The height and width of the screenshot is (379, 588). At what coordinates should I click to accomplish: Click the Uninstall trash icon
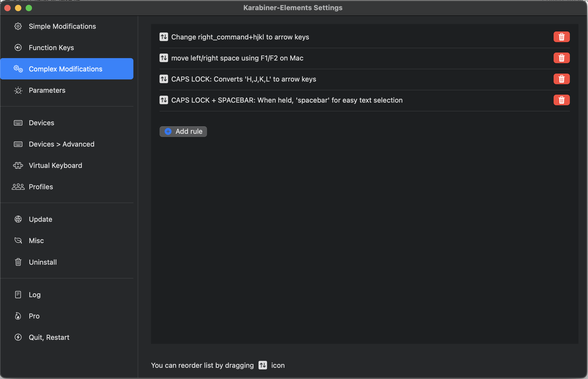click(x=18, y=262)
